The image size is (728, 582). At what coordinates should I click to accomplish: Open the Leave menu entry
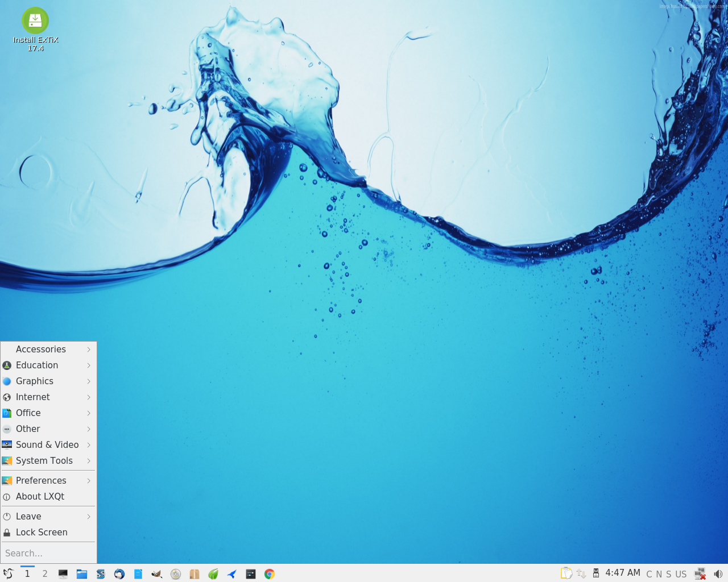coord(48,517)
